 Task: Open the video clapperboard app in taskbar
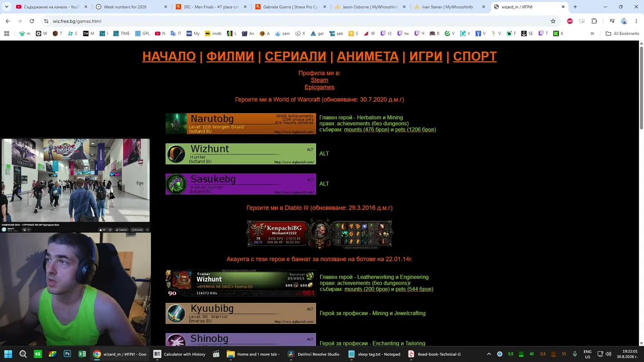tap(216, 354)
